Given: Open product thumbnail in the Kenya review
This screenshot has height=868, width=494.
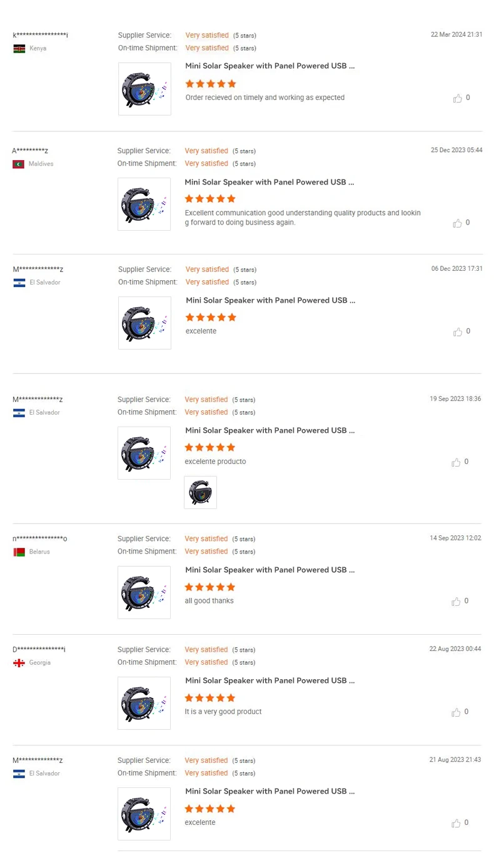Looking at the screenshot, I should (144, 89).
